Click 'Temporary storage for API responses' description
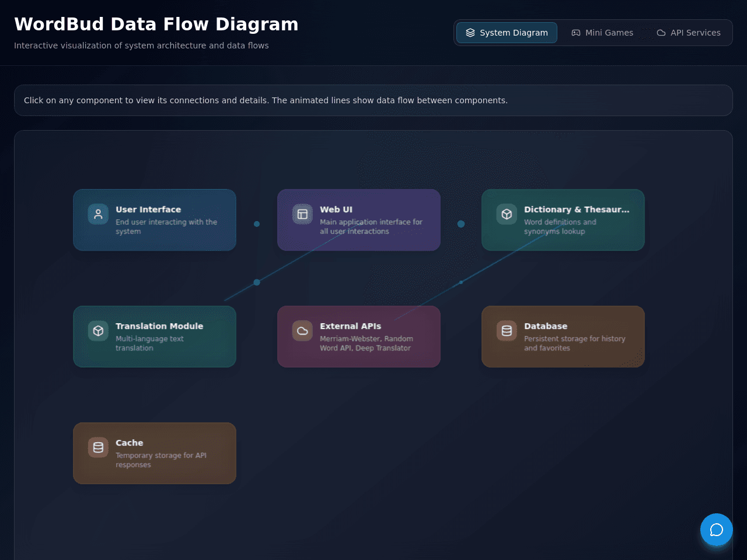Image resolution: width=747 pixels, height=560 pixels. [x=161, y=460]
